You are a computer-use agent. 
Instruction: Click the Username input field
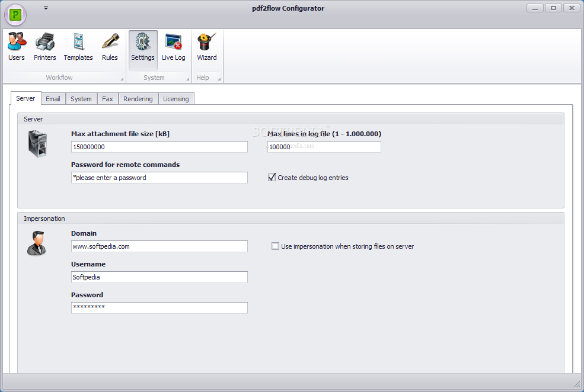click(x=159, y=277)
